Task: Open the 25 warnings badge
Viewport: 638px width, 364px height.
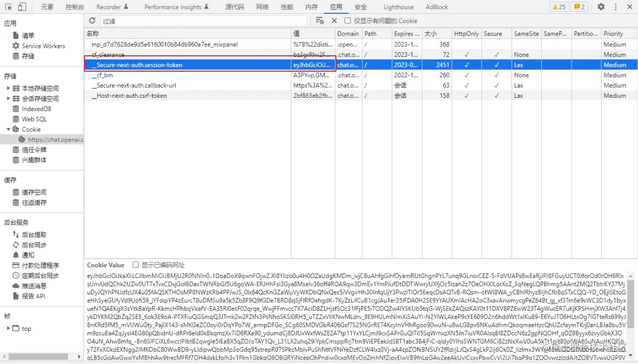Action: pos(560,7)
